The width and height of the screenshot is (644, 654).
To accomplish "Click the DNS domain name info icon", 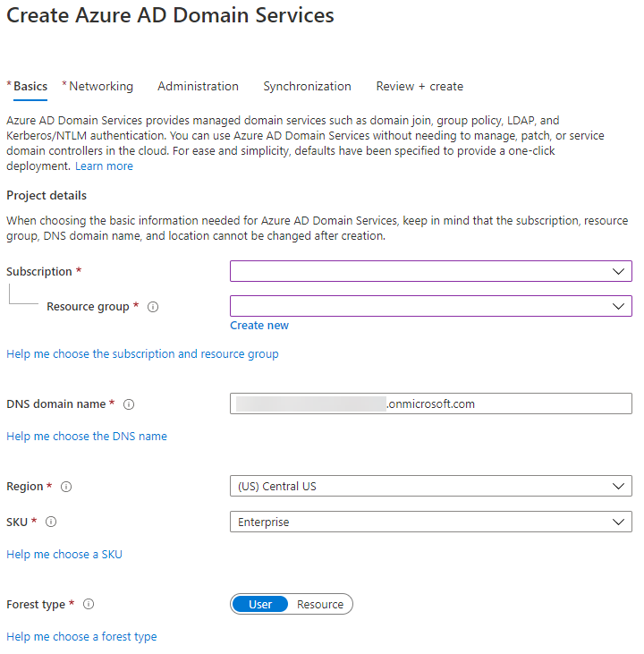I will coord(129,404).
